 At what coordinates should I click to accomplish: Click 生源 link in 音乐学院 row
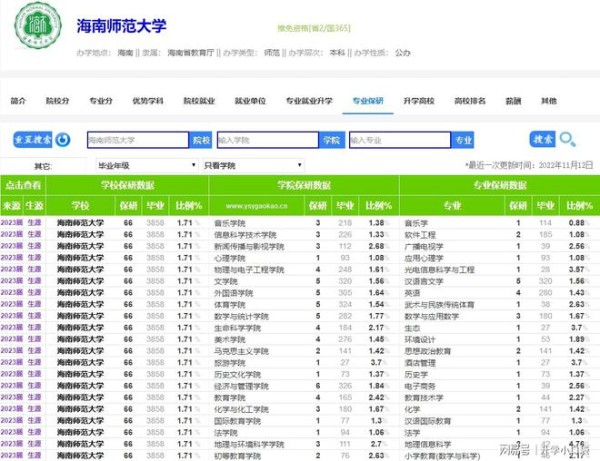click(x=34, y=223)
